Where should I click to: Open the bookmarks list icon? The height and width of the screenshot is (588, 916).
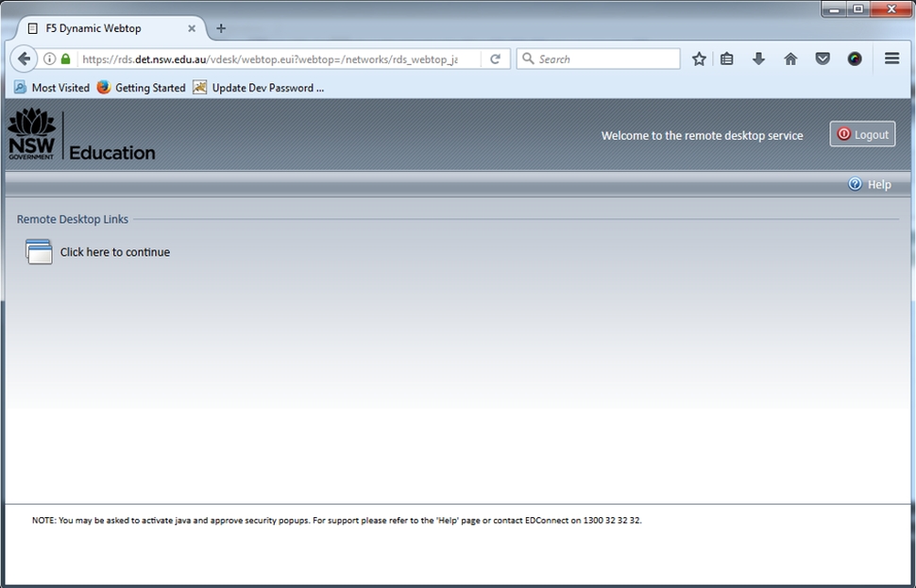click(x=727, y=59)
